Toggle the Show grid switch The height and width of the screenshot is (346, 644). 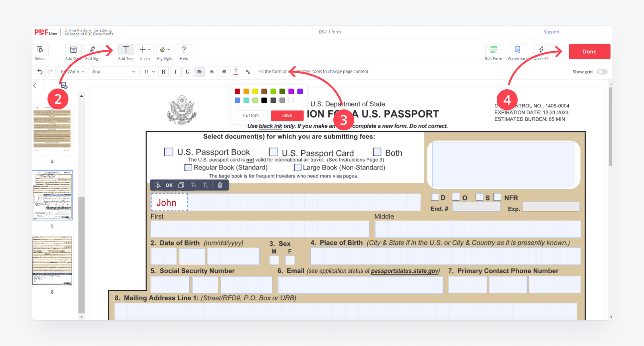pyautogui.click(x=602, y=72)
